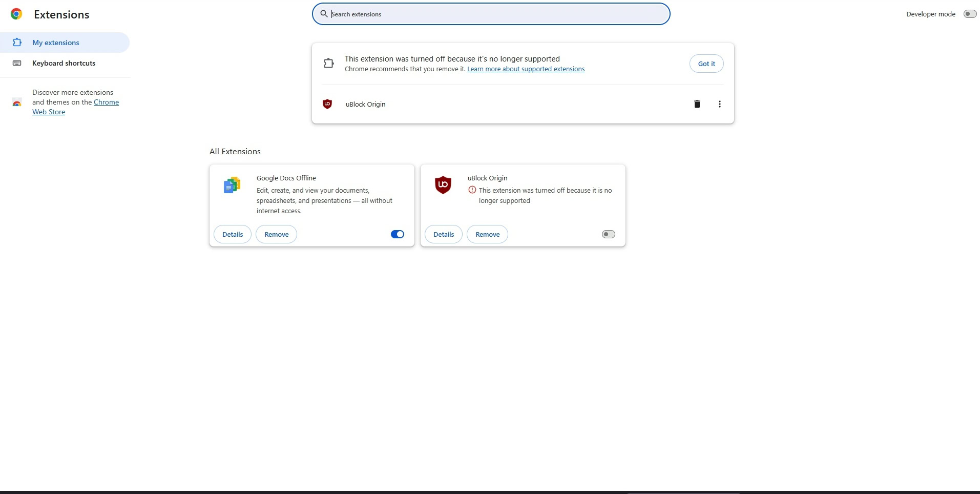Image resolution: width=980 pixels, height=494 pixels.
Task: Click 'This extension was turned off' banner heading
Action: pos(452,59)
